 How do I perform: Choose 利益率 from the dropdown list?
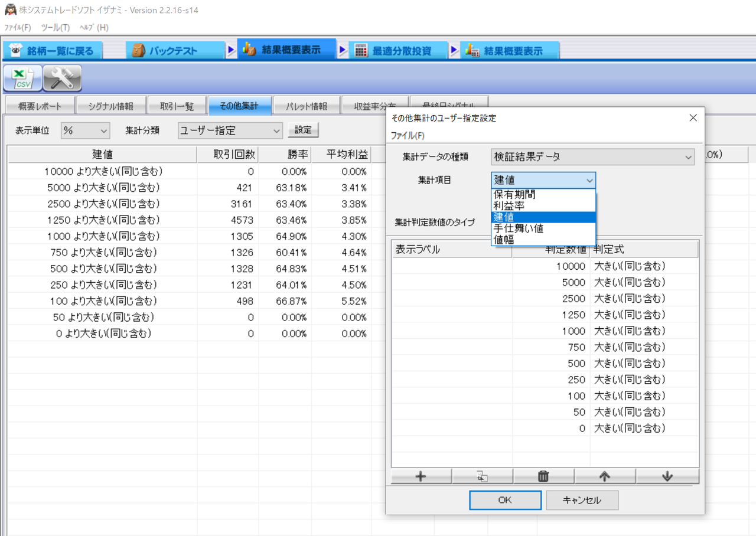pyautogui.click(x=543, y=206)
